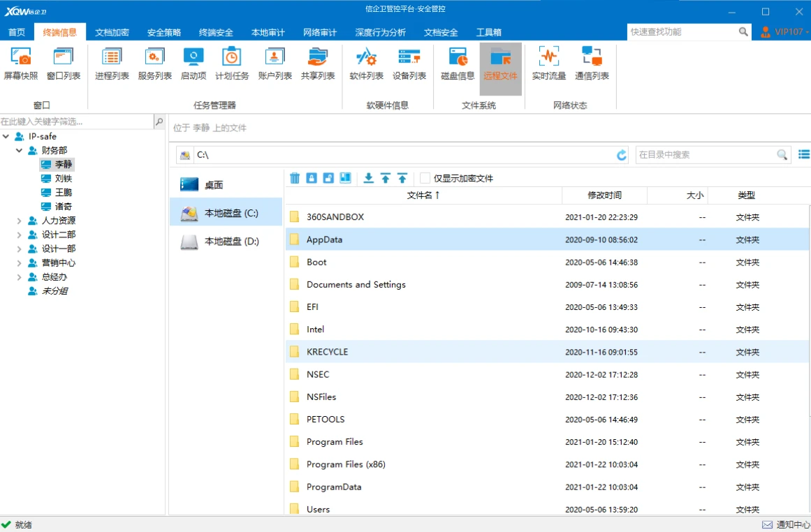The height and width of the screenshot is (532, 811).
Task: Select 桌面 in the location pane
Action: [x=226, y=184]
